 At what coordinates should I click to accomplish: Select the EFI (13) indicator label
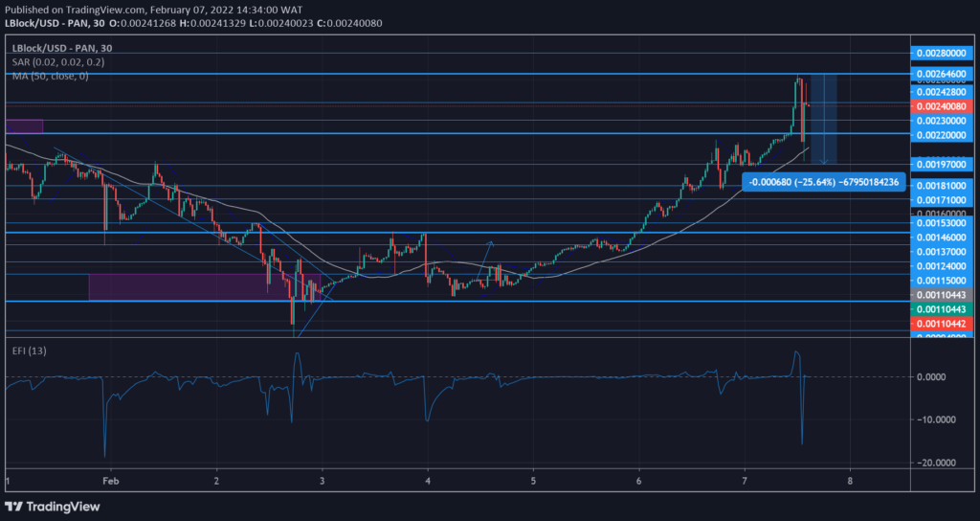click(x=30, y=351)
